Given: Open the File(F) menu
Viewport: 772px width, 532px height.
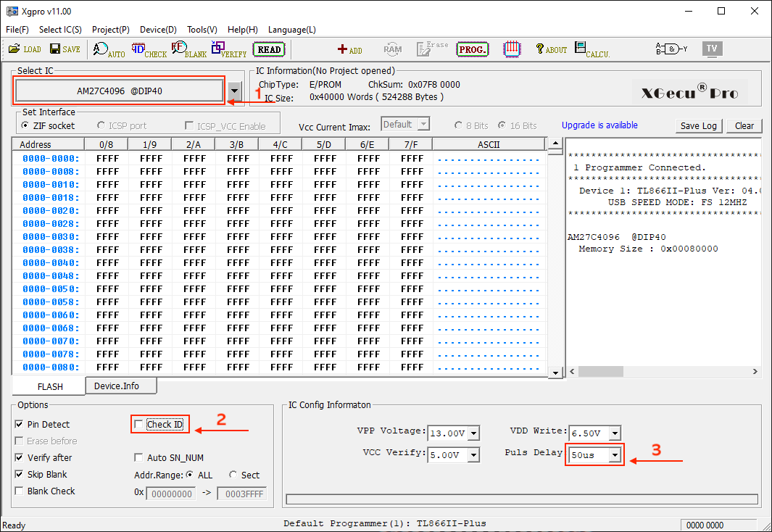Looking at the screenshot, I should click(x=17, y=30).
